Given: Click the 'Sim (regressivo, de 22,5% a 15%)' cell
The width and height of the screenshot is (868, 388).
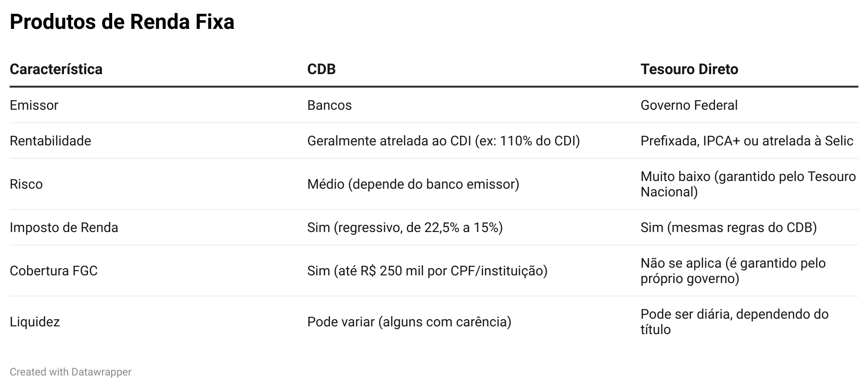Looking at the screenshot, I should point(405,228).
